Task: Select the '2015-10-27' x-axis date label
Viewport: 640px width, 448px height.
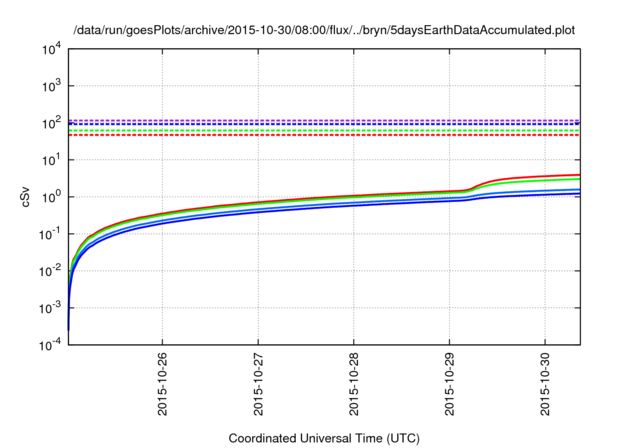Action: tap(258, 384)
